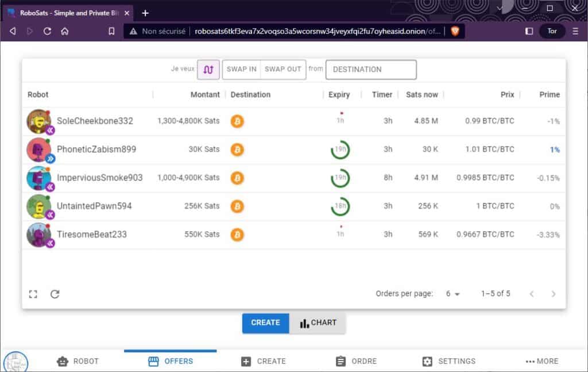Image resolution: width=588 pixels, height=372 pixels.
Task: Sort by the Destination column header
Action: [250, 95]
